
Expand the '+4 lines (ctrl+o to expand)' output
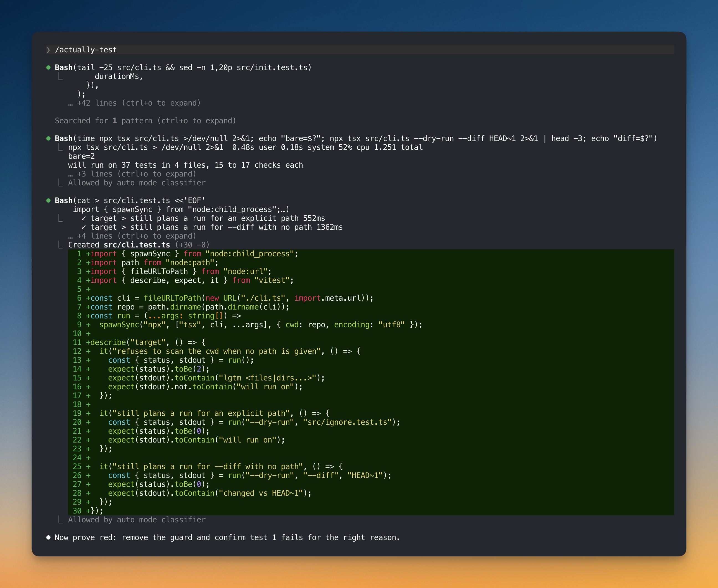coord(132,236)
